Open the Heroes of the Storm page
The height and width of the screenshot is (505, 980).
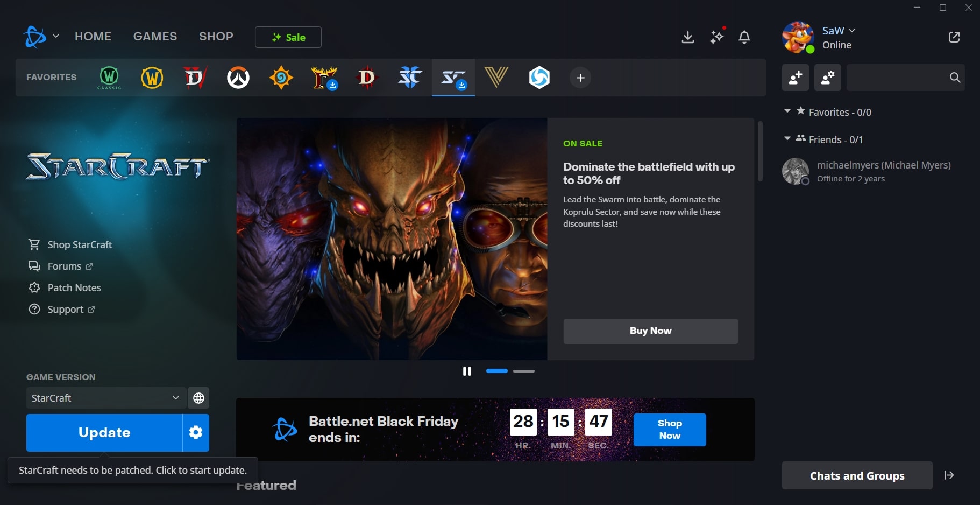[x=540, y=77]
